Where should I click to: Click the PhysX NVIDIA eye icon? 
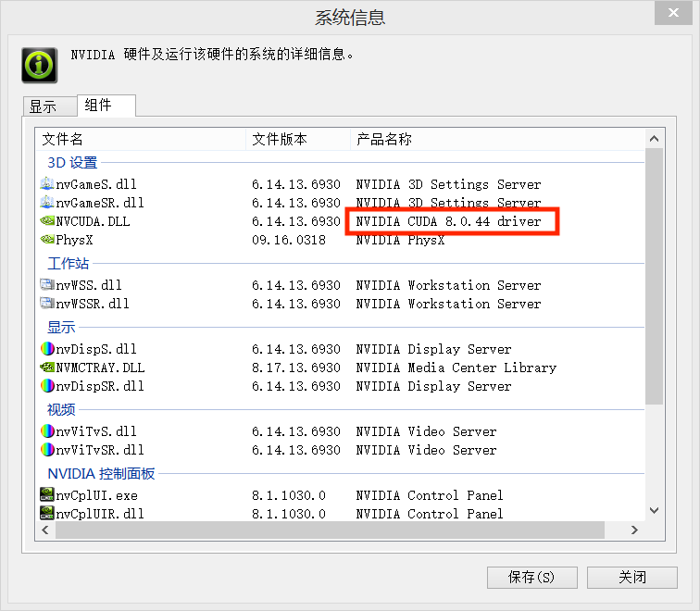(47, 239)
